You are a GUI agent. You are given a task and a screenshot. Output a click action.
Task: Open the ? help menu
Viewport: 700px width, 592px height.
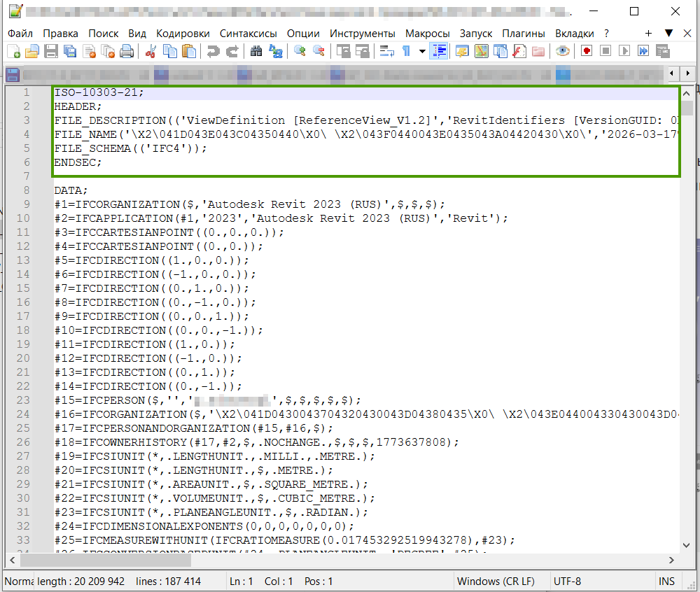pyautogui.click(x=606, y=34)
